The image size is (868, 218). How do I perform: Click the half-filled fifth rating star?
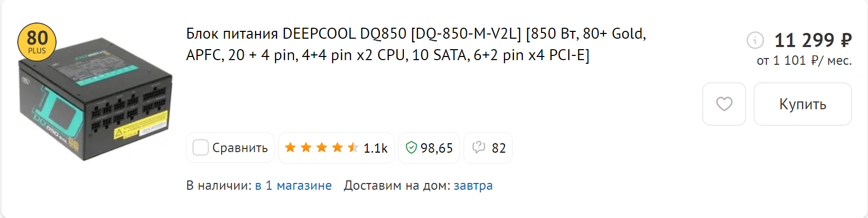pos(353,147)
